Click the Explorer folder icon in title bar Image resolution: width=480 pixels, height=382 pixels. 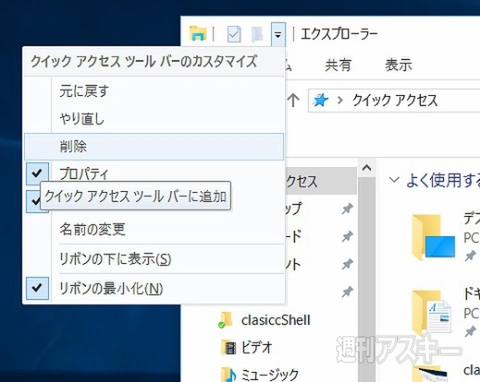coord(198,34)
